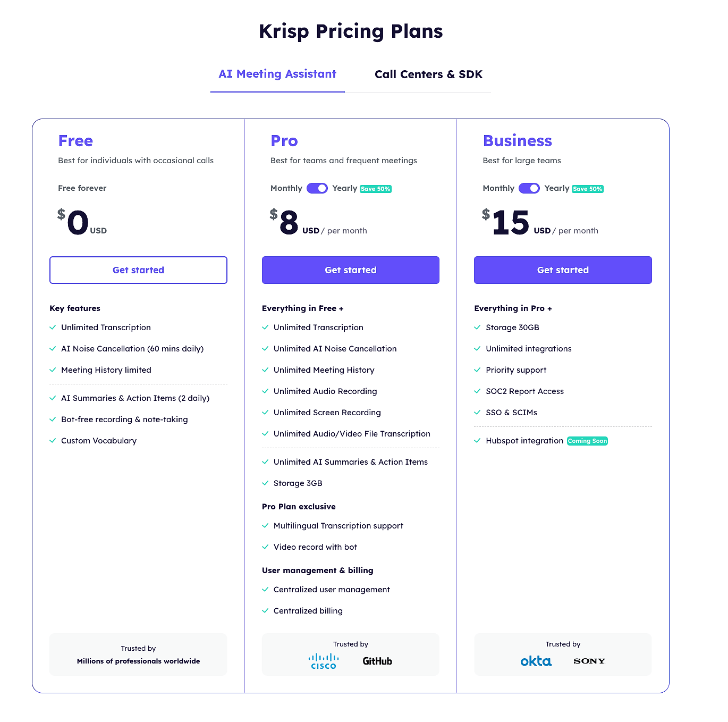This screenshot has width=728, height=722.
Task: Click the Cisco logo under Pro plan
Action: pos(324,661)
